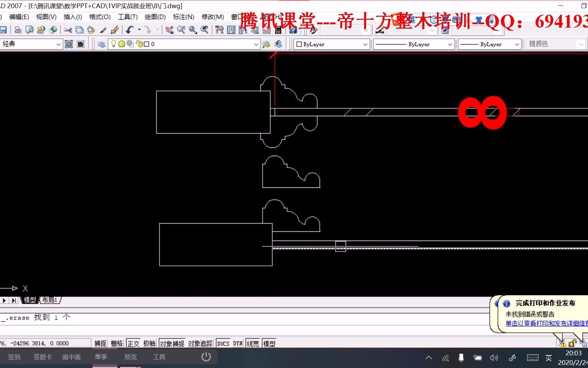
Task: Click the 签到 button in the bottom bar
Action: click(x=14, y=357)
